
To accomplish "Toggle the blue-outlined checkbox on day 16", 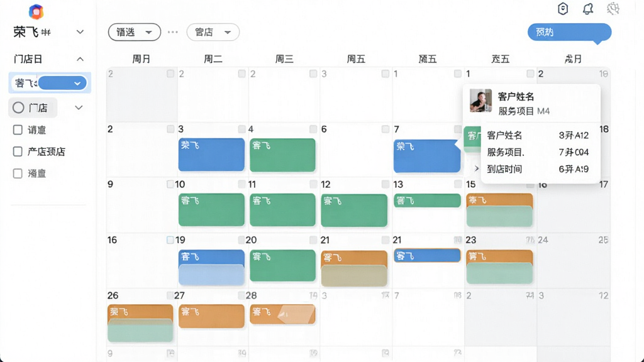I will 170,239.
